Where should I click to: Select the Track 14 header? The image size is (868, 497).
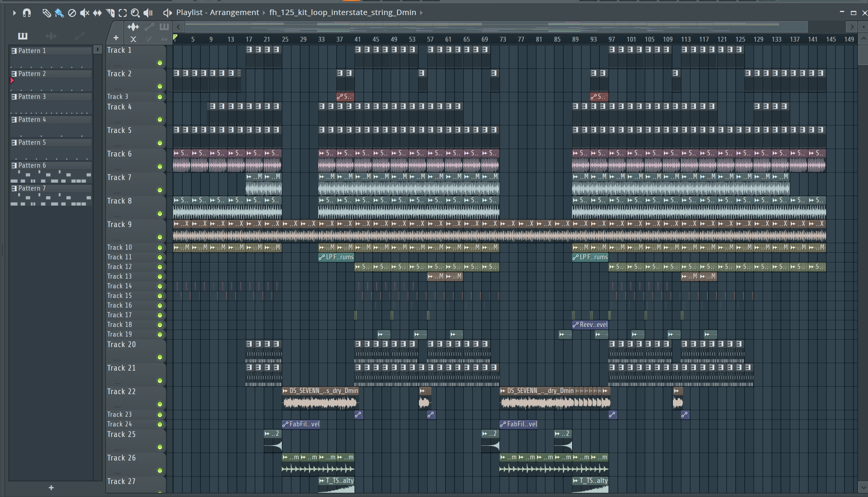click(x=136, y=286)
